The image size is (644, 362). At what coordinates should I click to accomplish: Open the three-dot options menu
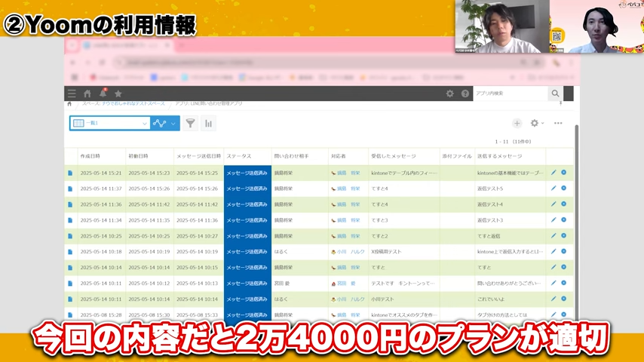pyautogui.click(x=558, y=123)
